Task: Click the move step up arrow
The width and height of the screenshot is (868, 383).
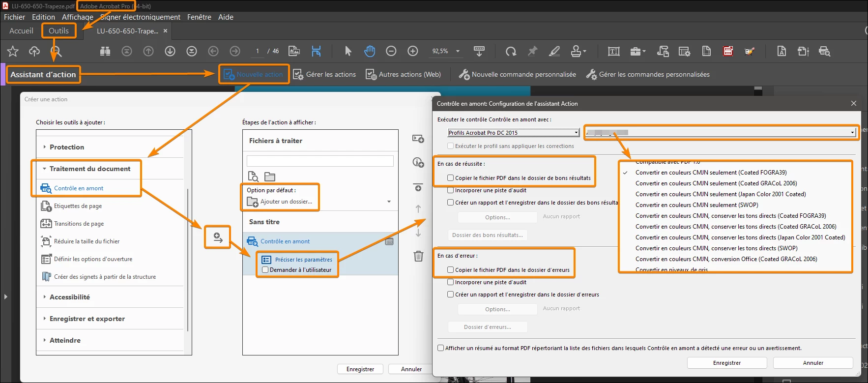Action: pyautogui.click(x=418, y=209)
